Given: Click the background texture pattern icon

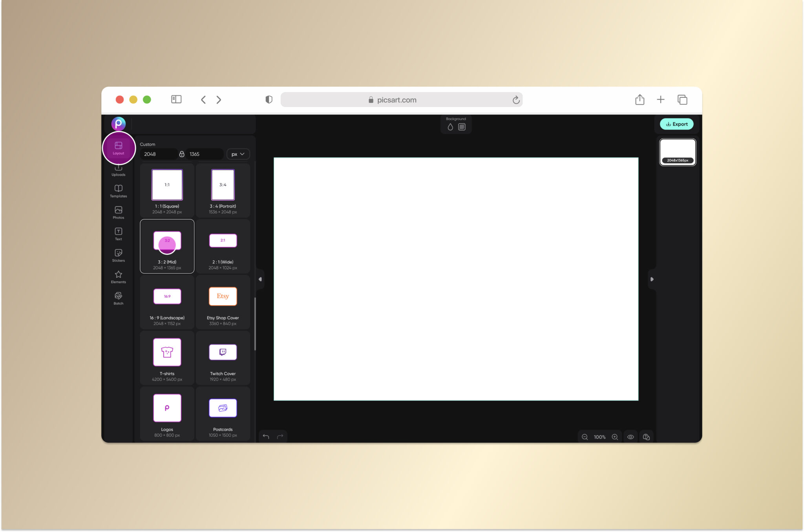Looking at the screenshot, I should click(x=462, y=127).
